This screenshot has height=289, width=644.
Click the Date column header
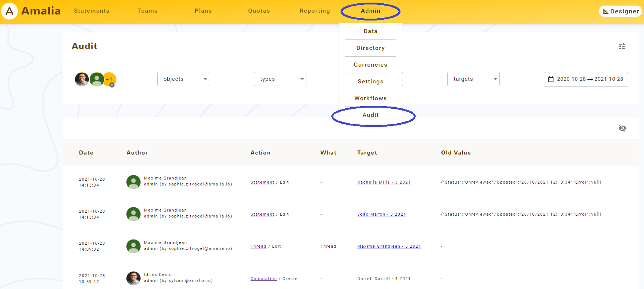[86, 153]
